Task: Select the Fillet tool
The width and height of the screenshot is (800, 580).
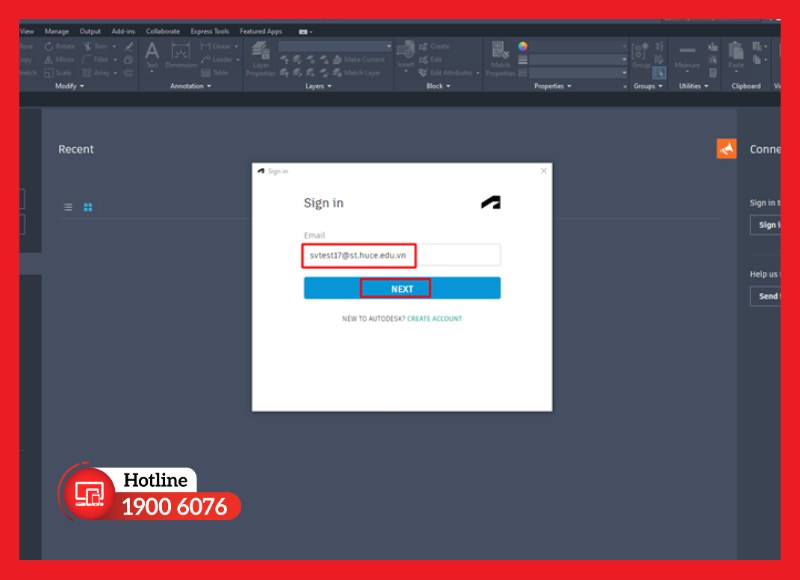Action: (96, 60)
